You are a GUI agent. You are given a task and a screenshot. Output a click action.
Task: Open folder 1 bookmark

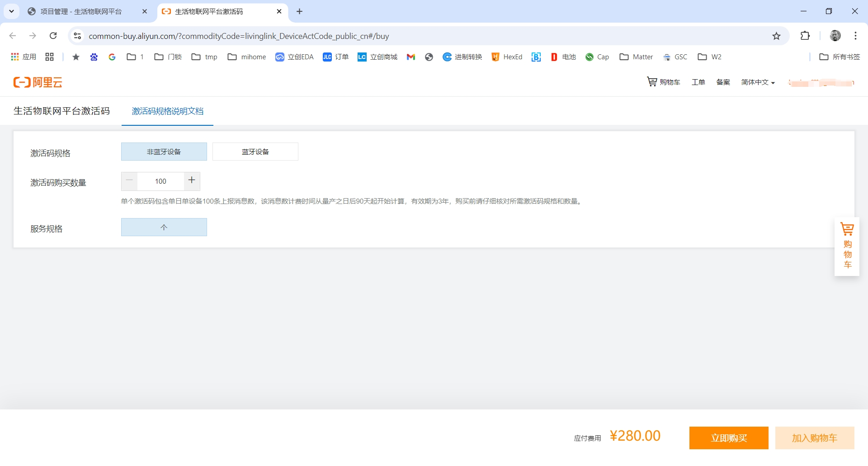135,57
